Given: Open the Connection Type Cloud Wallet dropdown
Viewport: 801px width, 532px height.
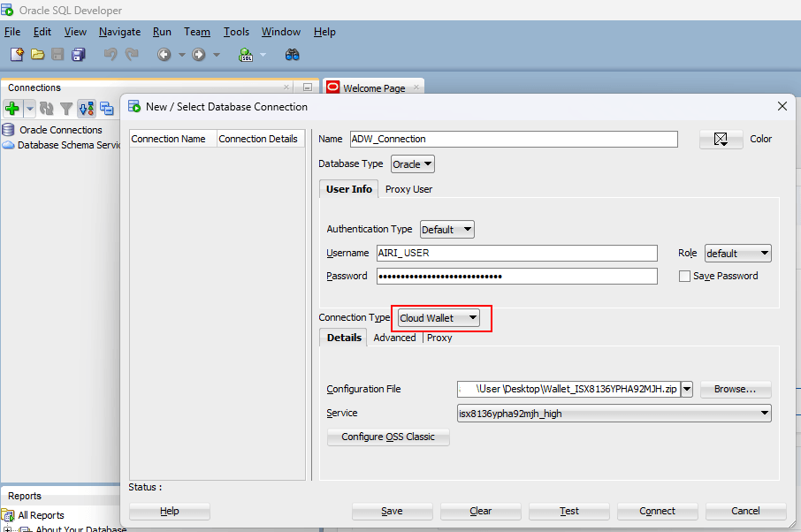Looking at the screenshot, I should (439, 318).
